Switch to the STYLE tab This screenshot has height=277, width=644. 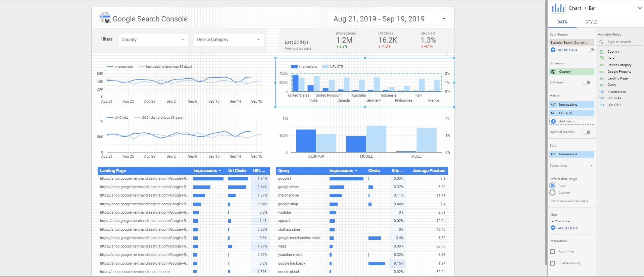point(591,22)
